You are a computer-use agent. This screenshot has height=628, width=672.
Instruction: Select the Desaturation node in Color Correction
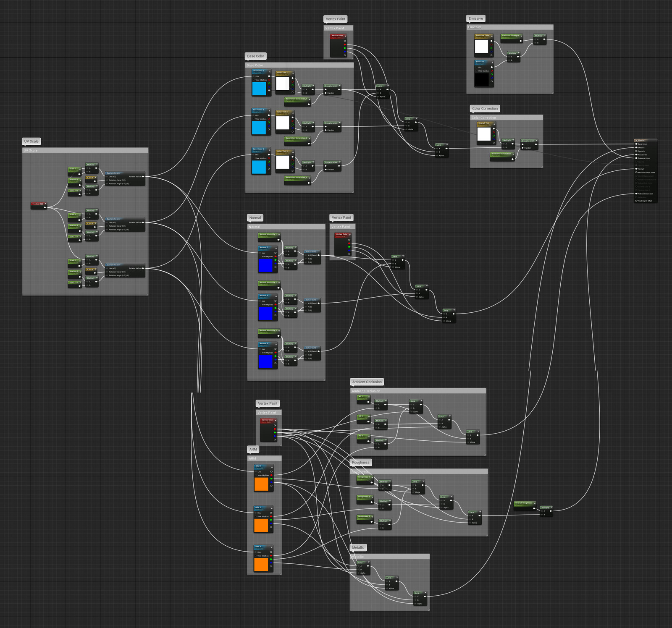[529, 144]
